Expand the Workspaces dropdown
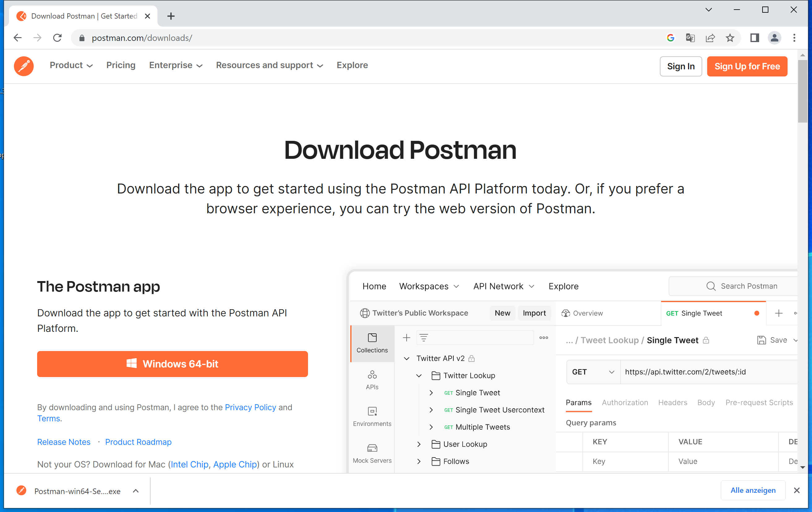The image size is (812, 512). tap(429, 286)
